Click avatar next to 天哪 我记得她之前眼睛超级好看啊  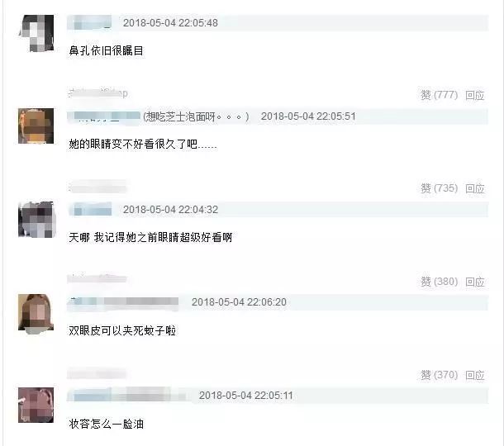pos(36,220)
